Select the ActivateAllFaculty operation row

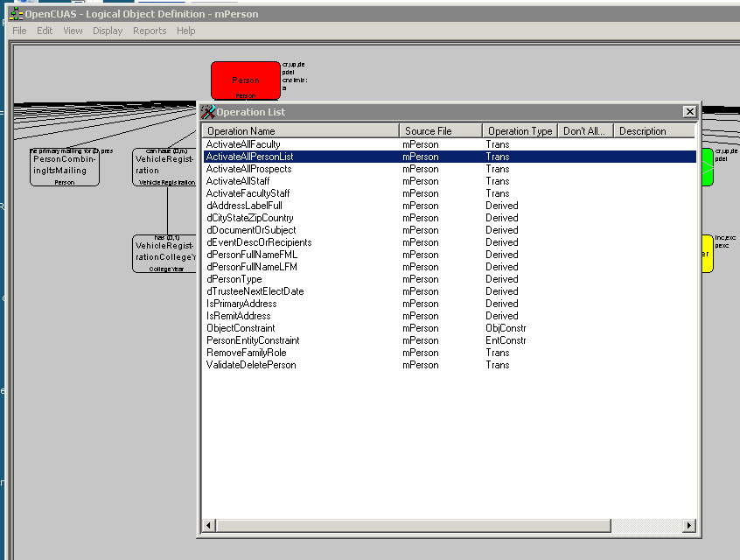click(x=243, y=144)
